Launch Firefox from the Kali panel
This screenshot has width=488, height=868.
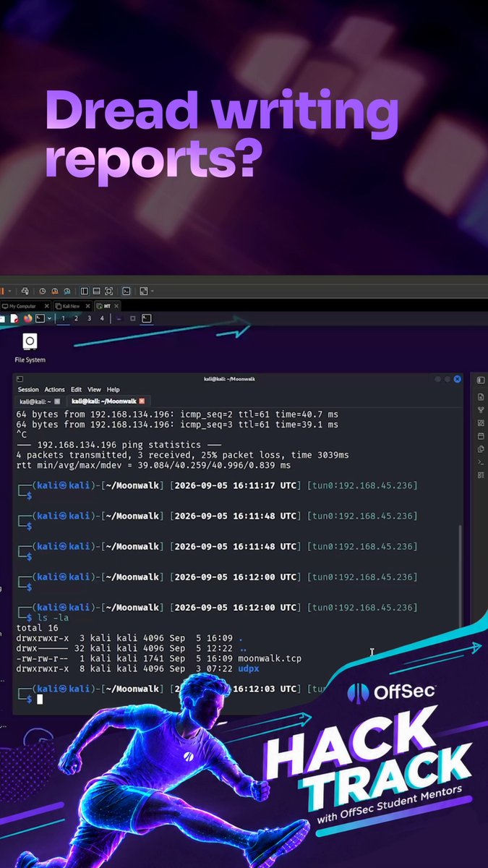coord(28,318)
